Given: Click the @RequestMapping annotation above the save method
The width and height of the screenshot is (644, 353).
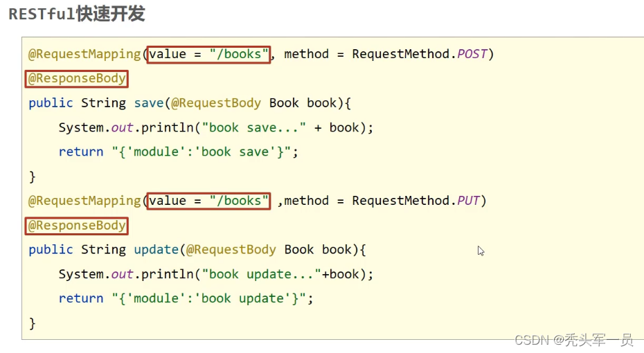Looking at the screenshot, I should pyautogui.click(x=84, y=54).
